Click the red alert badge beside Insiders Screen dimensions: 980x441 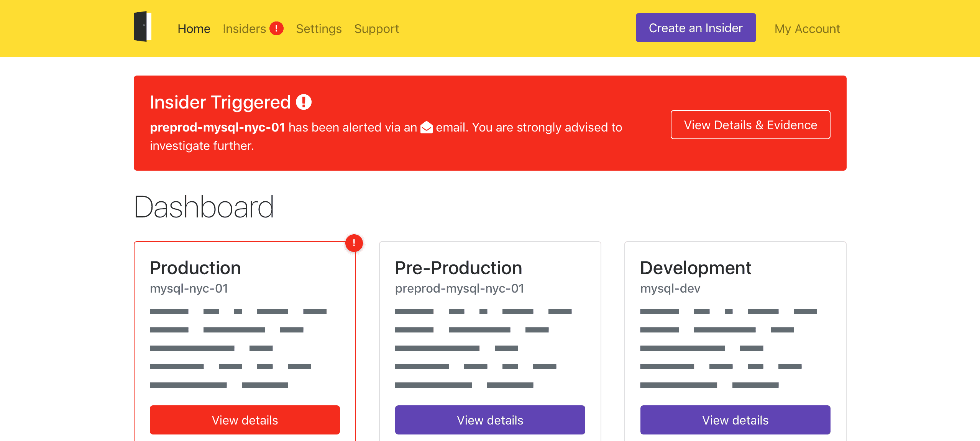[x=276, y=28]
